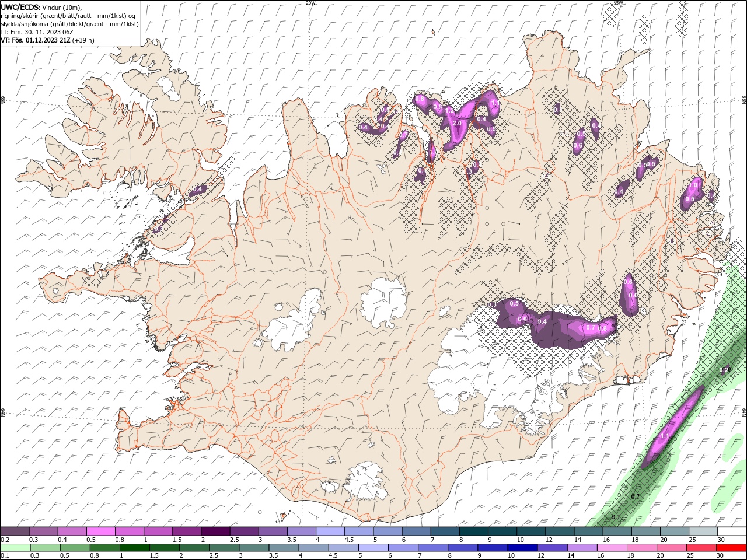The width and height of the screenshot is (747, 560).
Task: Pick the upper legend grey swatch between 20 and 25
Action: 675,531
